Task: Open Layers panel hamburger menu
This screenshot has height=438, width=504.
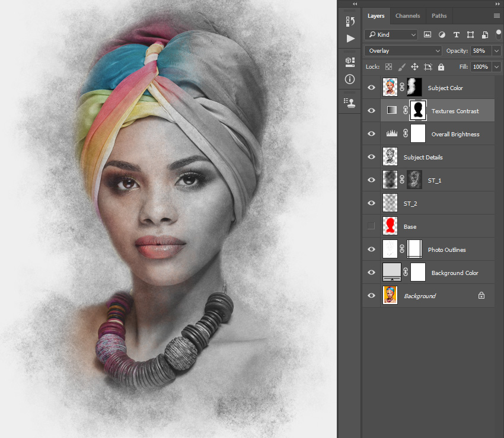Action: [497, 16]
